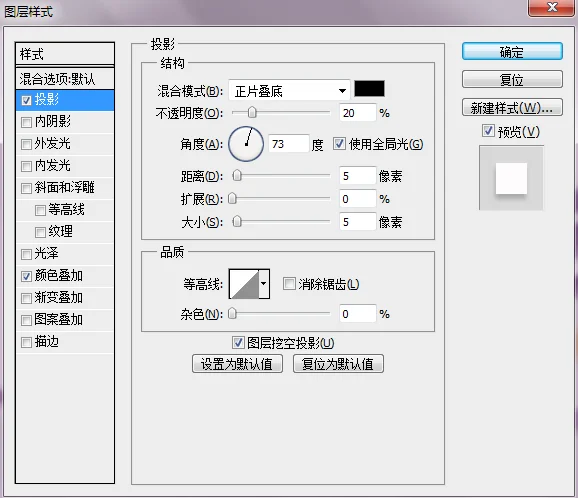Click the 角度 value field showing 73
The image size is (578, 498).
(x=289, y=144)
